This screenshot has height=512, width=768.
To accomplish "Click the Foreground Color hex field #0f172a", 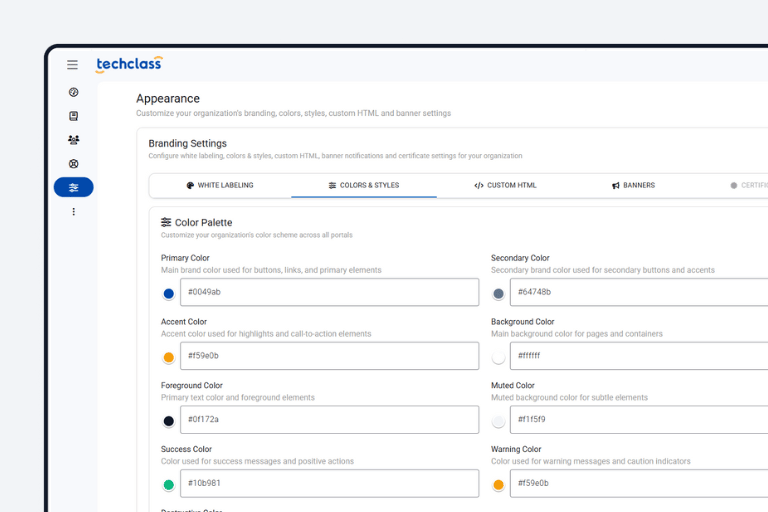I will 330,419.
